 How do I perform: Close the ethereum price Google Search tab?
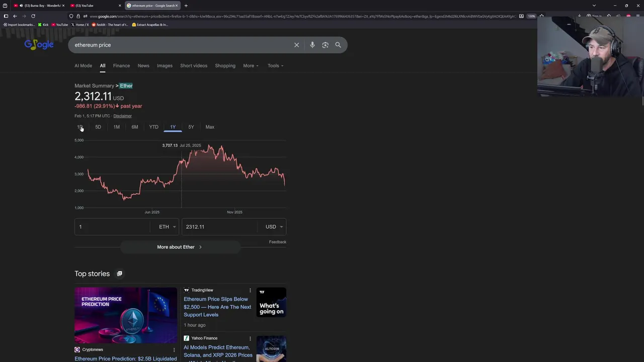176,6
